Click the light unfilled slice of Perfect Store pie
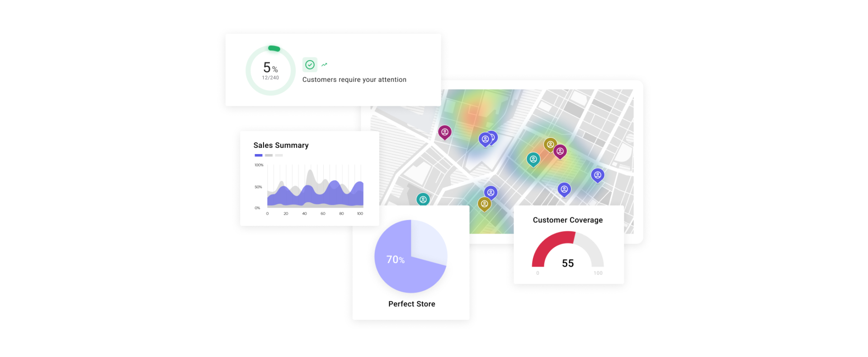The height and width of the screenshot is (357, 868). click(x=429, y=243)
